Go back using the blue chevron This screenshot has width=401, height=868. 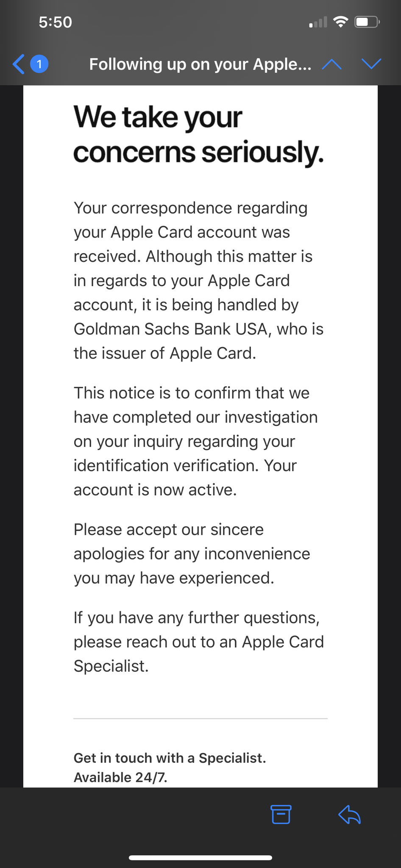(19, 64)
